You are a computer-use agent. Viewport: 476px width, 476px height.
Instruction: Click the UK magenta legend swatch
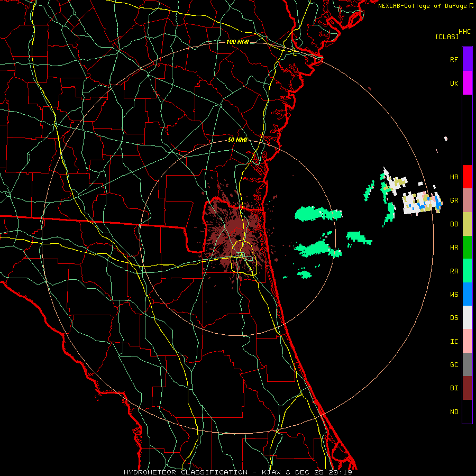467,83
